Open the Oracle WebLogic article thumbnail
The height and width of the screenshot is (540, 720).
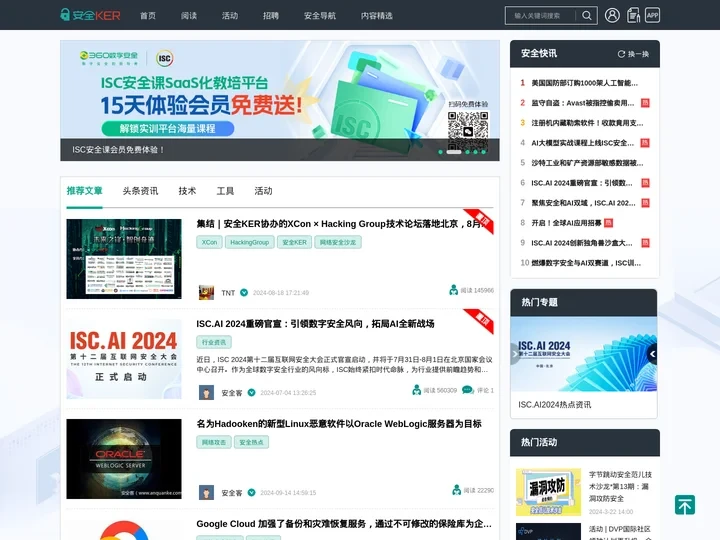coord(124,459)
